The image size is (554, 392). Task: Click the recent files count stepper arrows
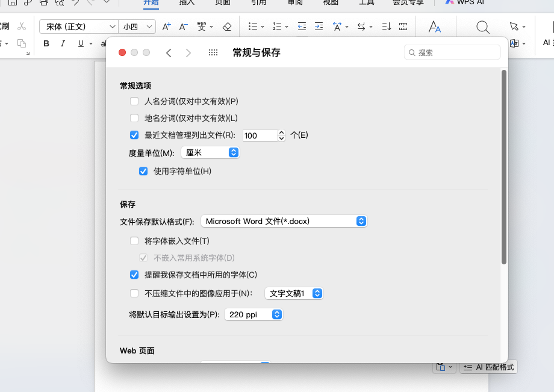coord(282,135)
